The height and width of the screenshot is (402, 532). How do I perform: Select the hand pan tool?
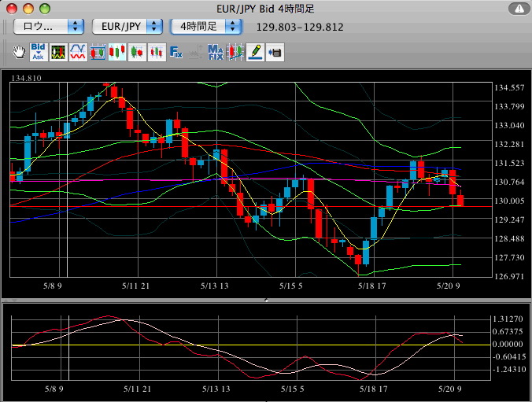click(x=19, y=52)
